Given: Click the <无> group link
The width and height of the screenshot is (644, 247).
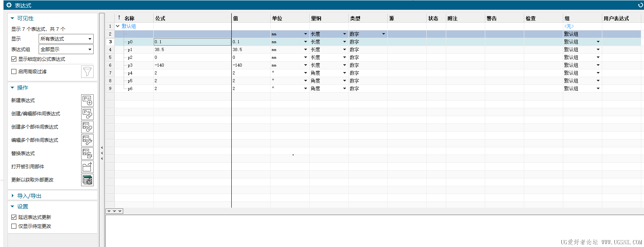Looking at the screenshot, I should 569,26.
